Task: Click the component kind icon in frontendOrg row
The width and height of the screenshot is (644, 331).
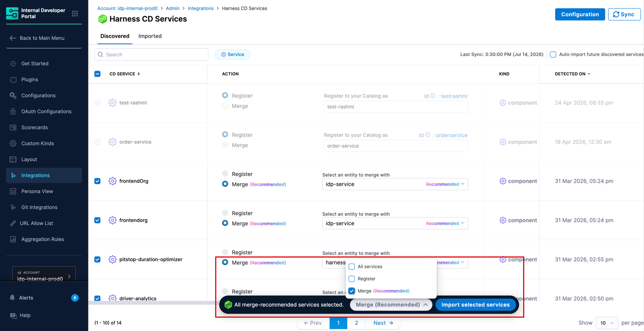Action: (x=503, y=181)
